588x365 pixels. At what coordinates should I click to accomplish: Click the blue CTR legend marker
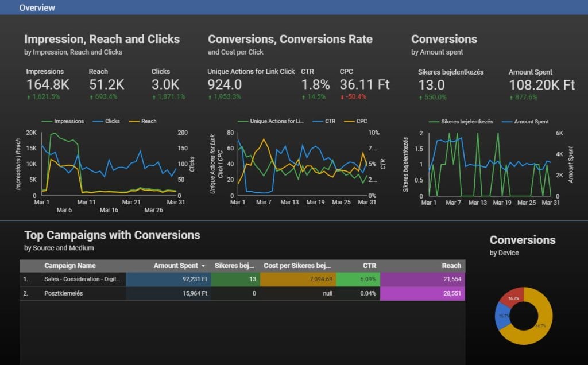[318, 121]
